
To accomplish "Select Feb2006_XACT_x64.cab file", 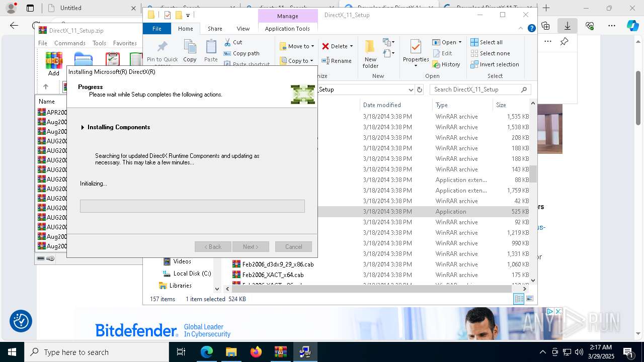I will (x=268, y=275).
